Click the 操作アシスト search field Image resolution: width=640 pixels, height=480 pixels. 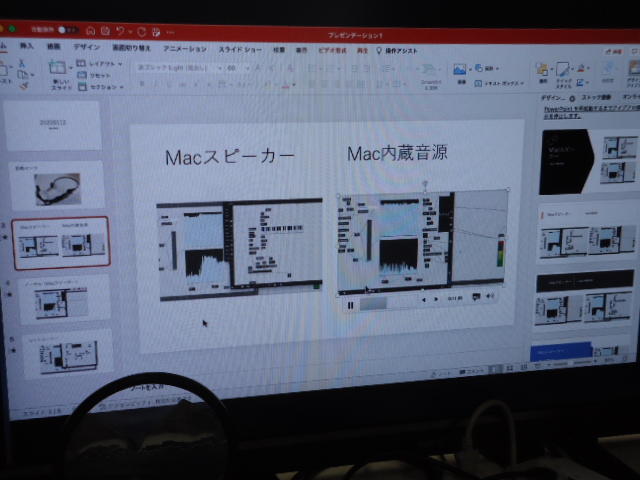point(397,51)
